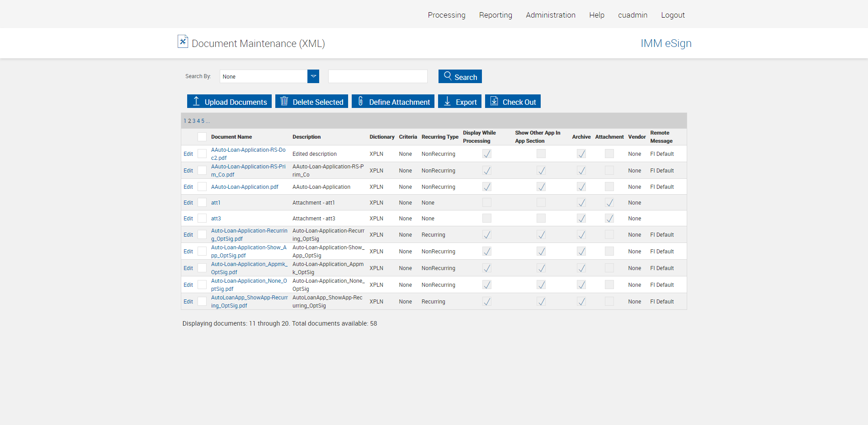Click Edit for the att1 row
Image resolution: width=868 pixels, height=425 pixels.
click(188, 203)
